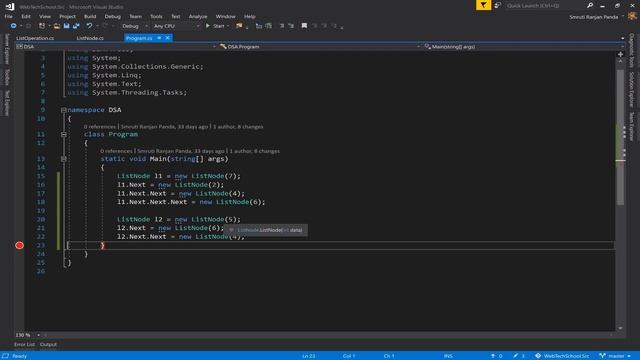Switch to the ListOperation.cs tab
Screen dimensions: 640x360
coord(35,38)
